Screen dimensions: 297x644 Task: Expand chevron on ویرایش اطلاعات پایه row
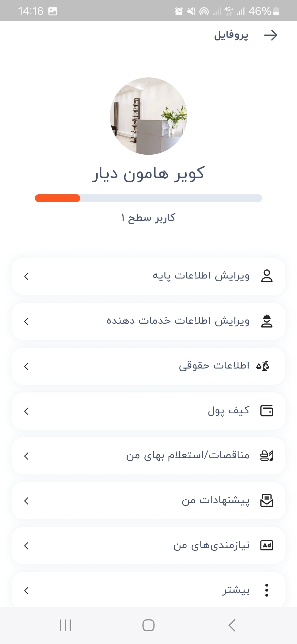point(26,276)
